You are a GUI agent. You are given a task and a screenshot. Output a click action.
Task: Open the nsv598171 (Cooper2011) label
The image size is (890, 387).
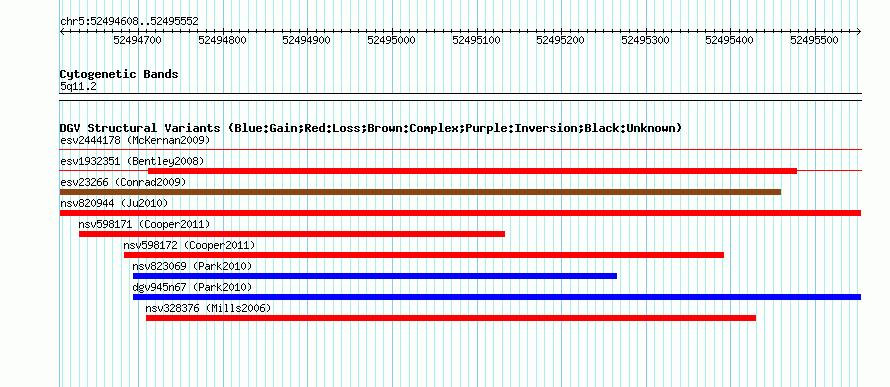coord(144,224)
